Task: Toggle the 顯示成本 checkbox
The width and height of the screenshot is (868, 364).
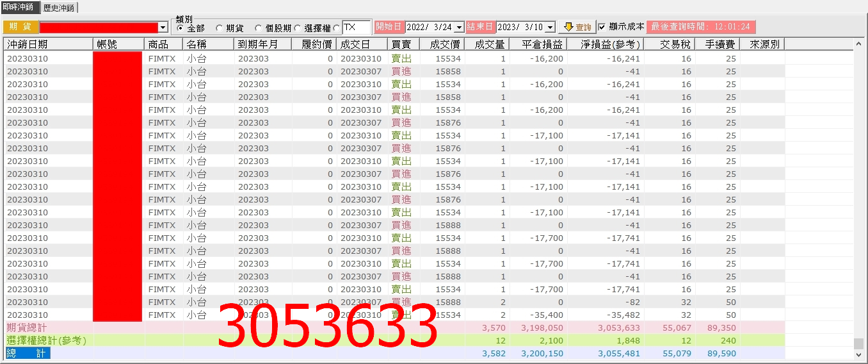Action: click(602, 28)
